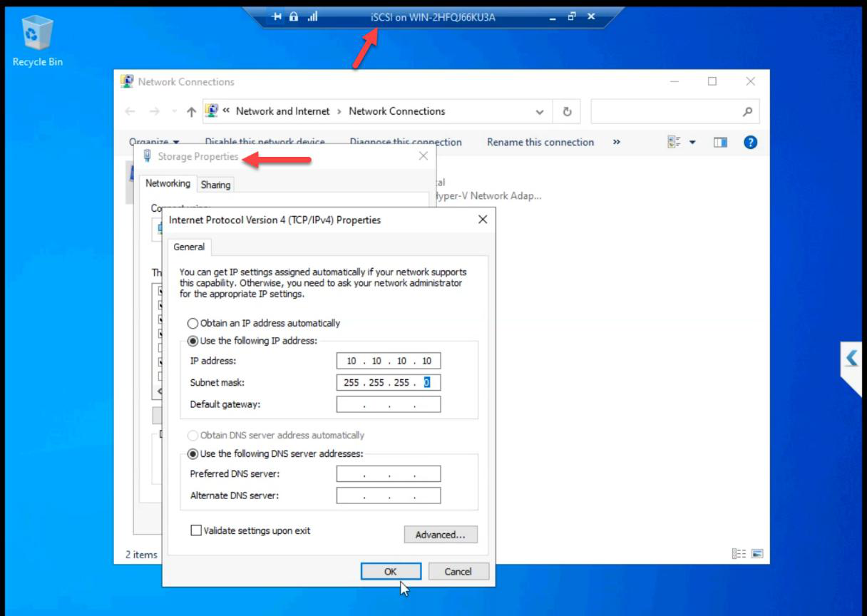Switch to the Sharing tab

[215, 185]
